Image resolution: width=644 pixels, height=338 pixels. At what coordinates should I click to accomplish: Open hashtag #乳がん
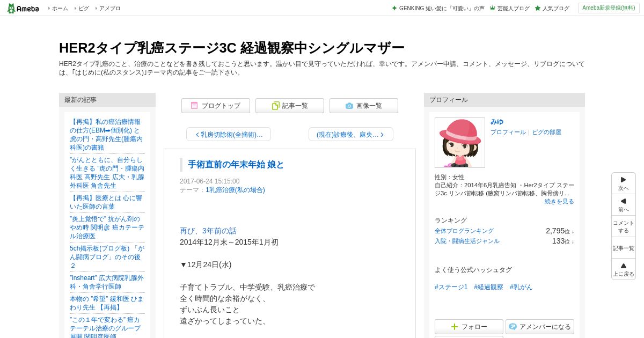point(521,287)
